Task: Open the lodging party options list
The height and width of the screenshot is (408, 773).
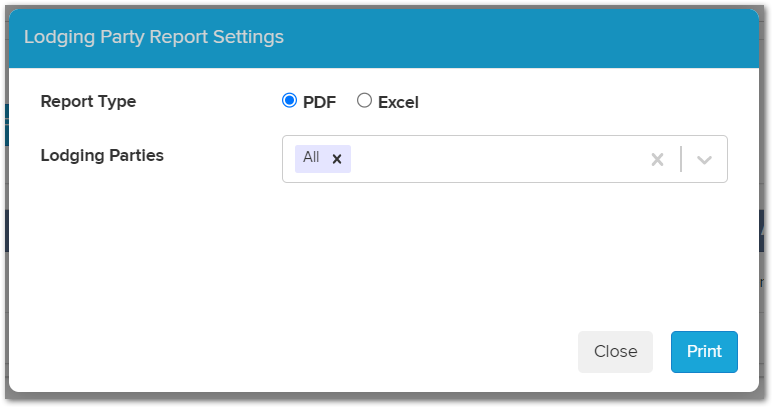Action: (x=704, y=160)
